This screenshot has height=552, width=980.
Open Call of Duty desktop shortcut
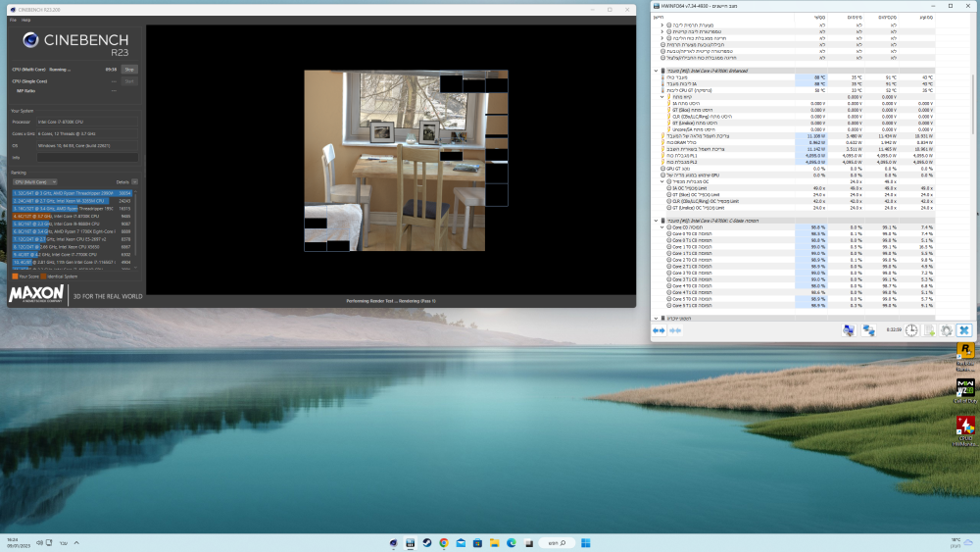(965, 390)
